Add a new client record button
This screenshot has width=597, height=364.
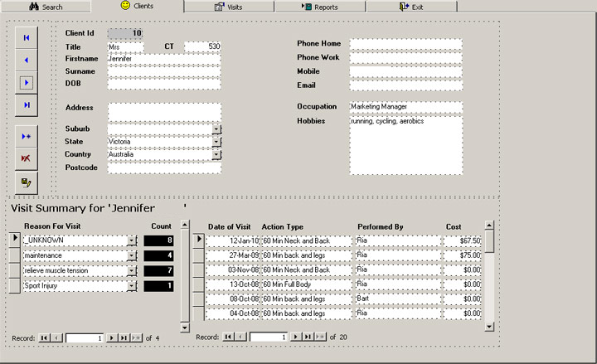pos(27,136)
